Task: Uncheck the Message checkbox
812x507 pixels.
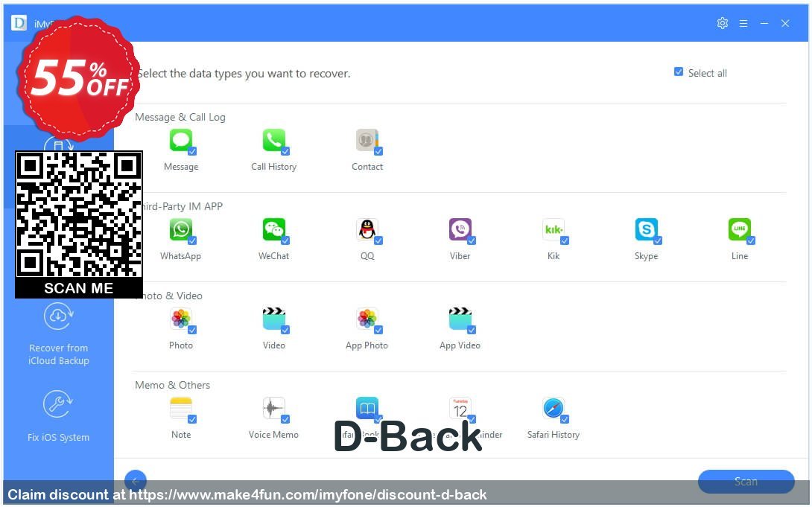Action: point(192,151)
